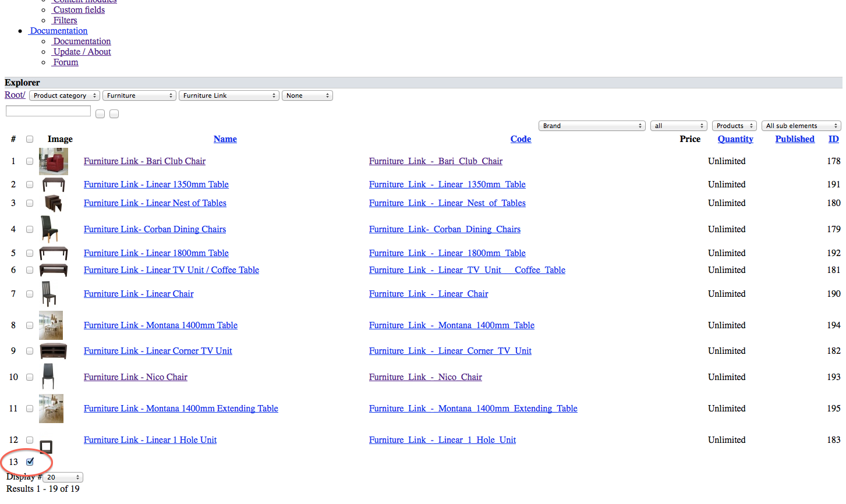
Task: Open the Custom fields menu link
Action: pyautogui.click(x=79, y=10)
